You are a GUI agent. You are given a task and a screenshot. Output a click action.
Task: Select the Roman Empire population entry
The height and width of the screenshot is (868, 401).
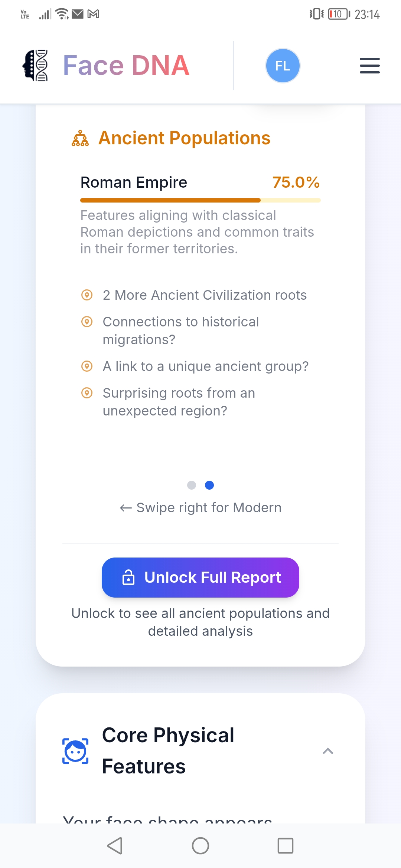(200, 215)
